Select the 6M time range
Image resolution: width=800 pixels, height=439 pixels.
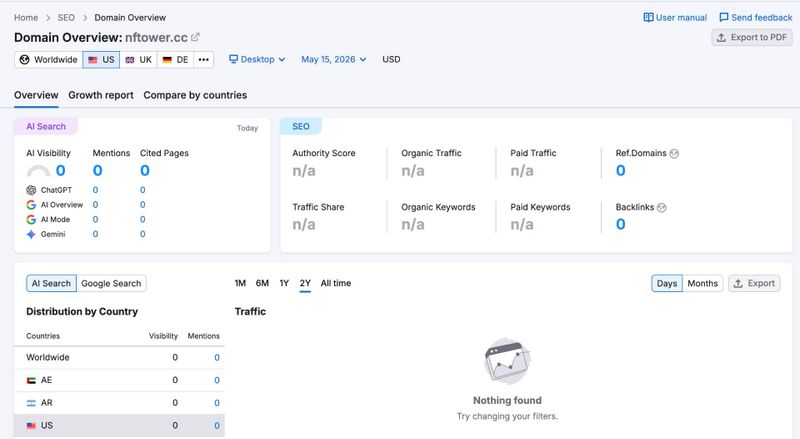click(262, 283)
